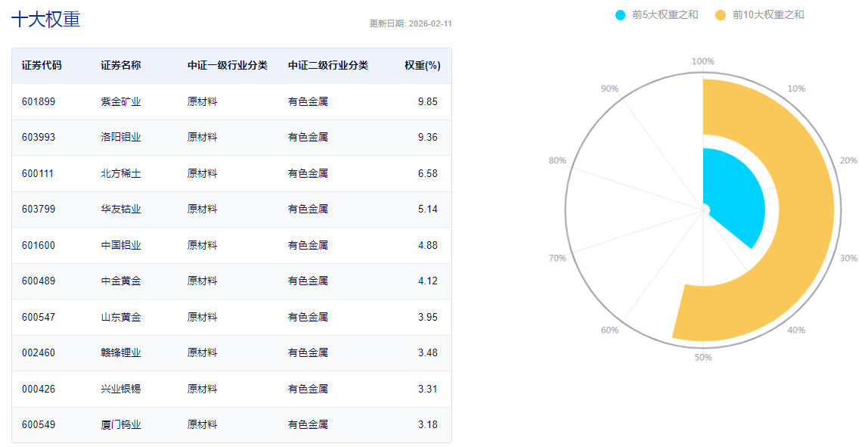
Task: Open stock code 002460
Action: tap(39, 353)
